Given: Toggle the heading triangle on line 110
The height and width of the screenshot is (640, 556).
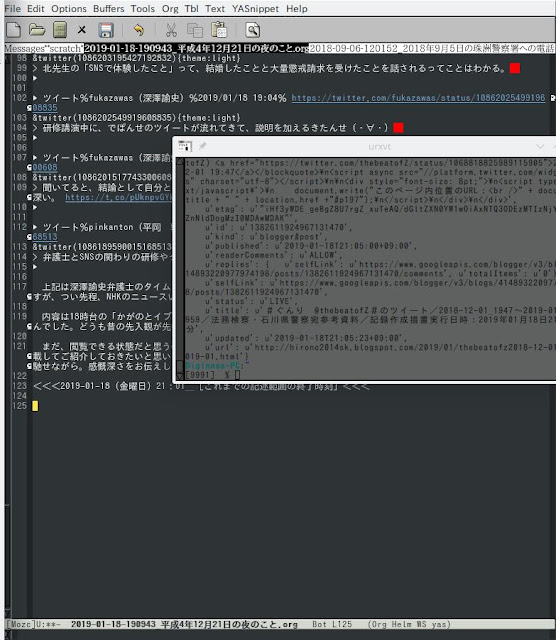Looking at the screenshot, I should tap(35, 207).
